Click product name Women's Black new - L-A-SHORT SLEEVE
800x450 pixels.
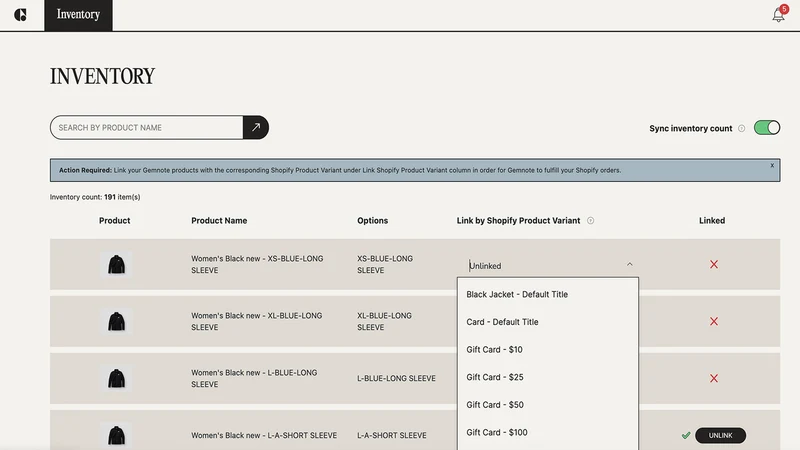264,435
